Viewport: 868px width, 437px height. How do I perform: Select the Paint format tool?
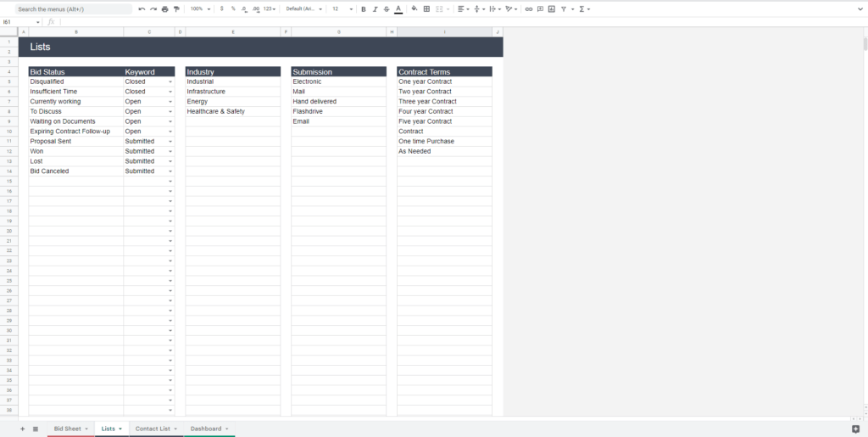click(176, 9)
